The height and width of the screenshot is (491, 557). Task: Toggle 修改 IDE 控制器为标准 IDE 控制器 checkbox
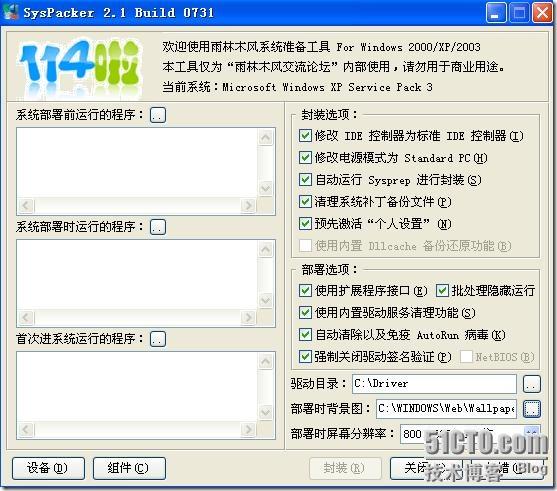tap(305, 135)
